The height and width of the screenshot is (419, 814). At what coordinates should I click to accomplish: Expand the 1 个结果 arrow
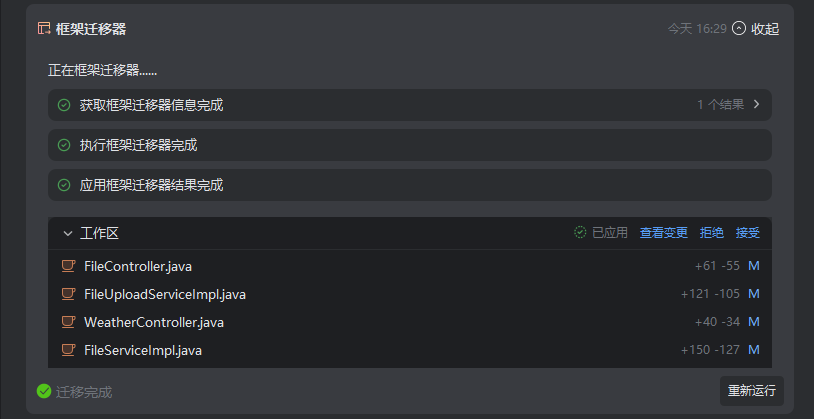point(757,104)
